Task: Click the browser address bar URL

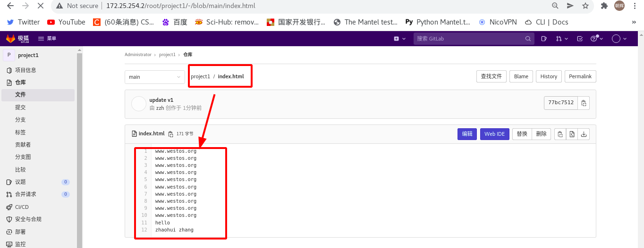Action: [x=180, y=6]
